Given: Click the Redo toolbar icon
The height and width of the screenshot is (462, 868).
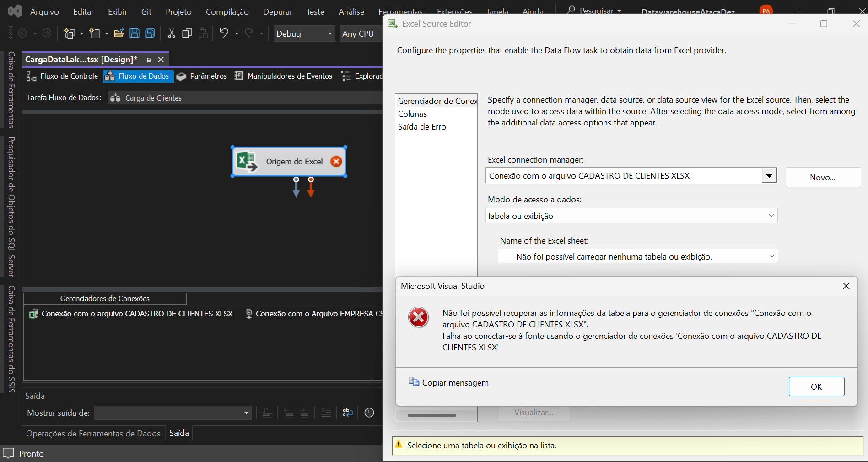Looking at the screenshot, I should click(249, 33).
